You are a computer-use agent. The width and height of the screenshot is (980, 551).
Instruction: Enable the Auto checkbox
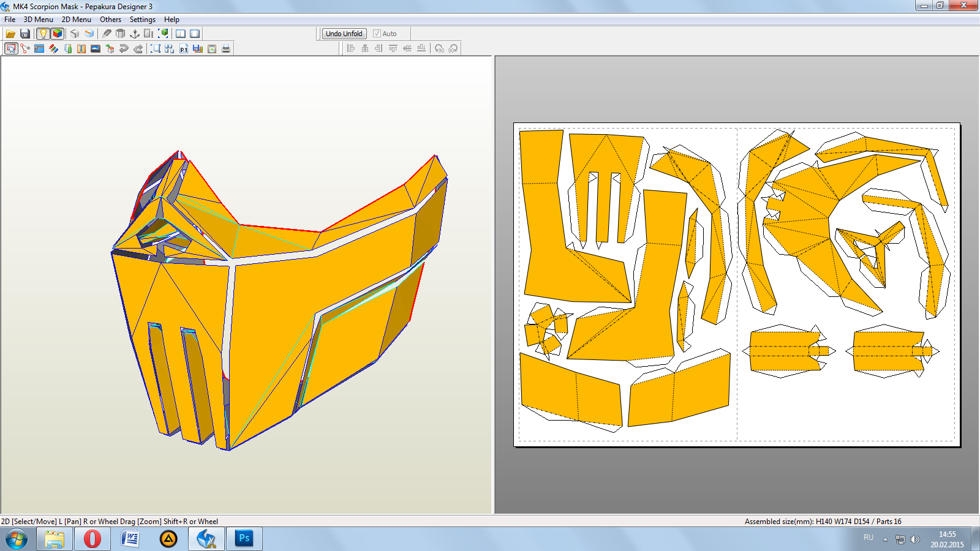(377, 34)
